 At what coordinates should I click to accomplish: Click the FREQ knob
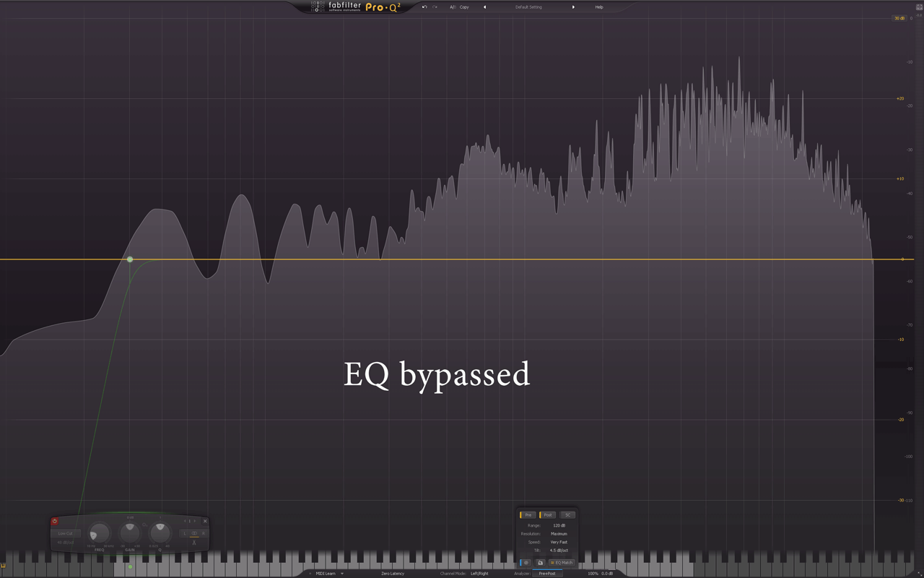[x=99, y=533]
